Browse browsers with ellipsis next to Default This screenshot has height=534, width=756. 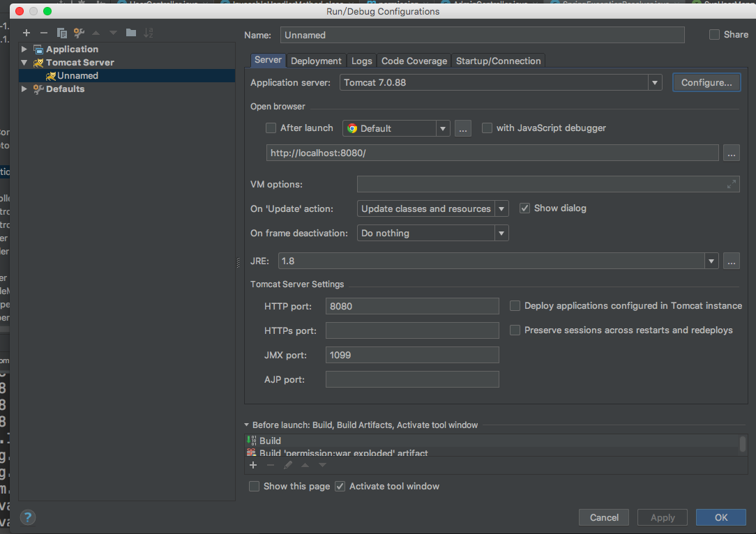tap(463, 128)
